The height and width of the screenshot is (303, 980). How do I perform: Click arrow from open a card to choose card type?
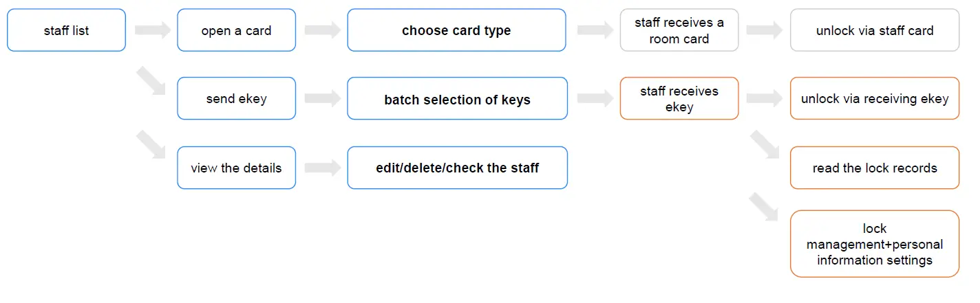[322, 30]
